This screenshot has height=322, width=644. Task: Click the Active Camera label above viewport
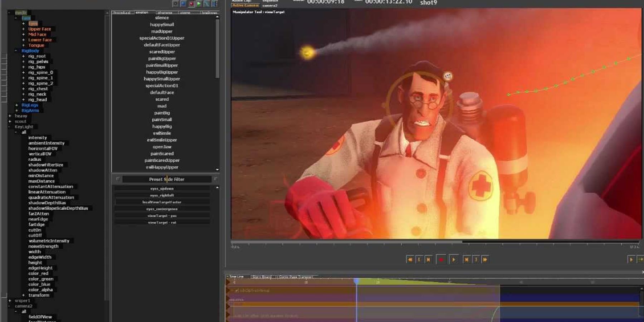246,5
